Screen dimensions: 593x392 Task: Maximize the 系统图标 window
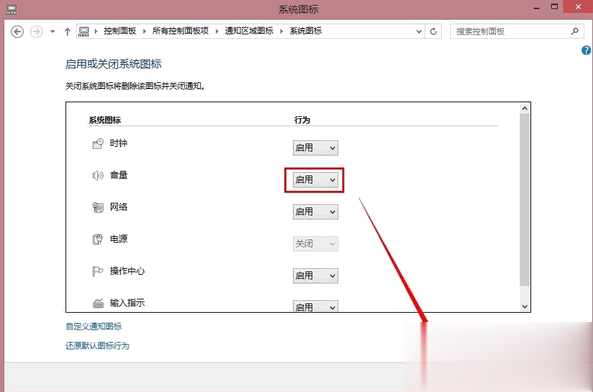coord(554,6)
